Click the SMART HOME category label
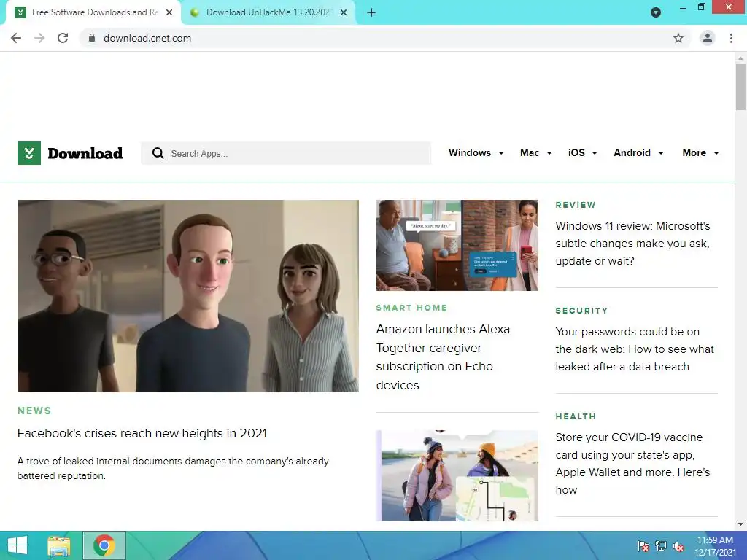This screenshot has height=560, width=747. [411, 308]
